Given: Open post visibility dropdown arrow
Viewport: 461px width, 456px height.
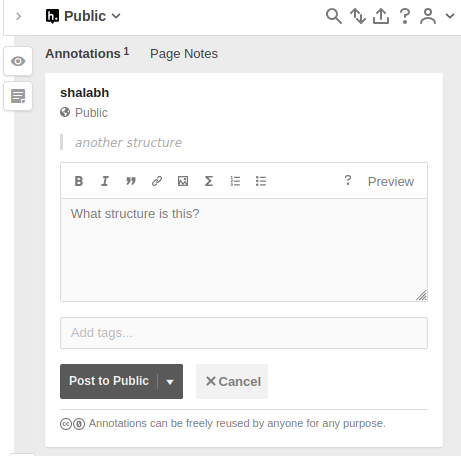Looking at the screenshot, I should (170, 382).
